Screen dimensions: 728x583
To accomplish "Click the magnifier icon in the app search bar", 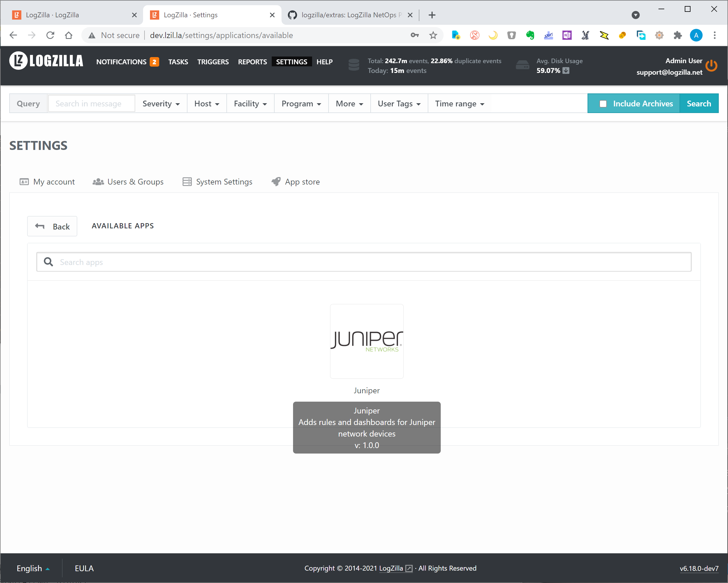I will 48,262.
